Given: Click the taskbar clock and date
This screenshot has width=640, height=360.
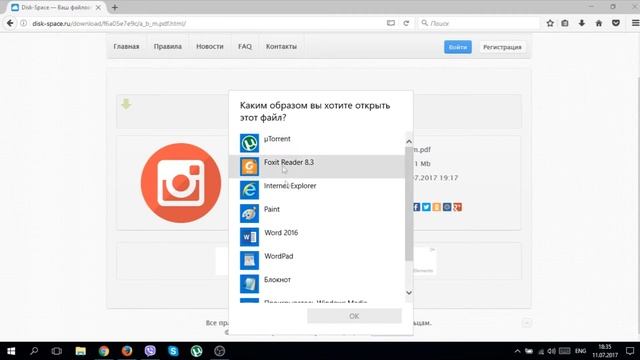Looking at the screenshot, I should tap(605, 351).
